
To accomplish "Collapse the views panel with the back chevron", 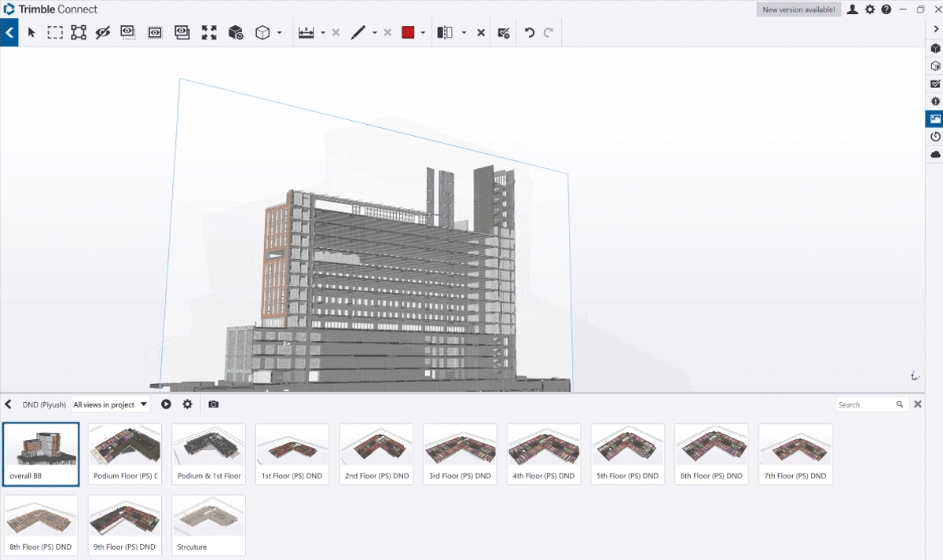I will coord(8,404).
